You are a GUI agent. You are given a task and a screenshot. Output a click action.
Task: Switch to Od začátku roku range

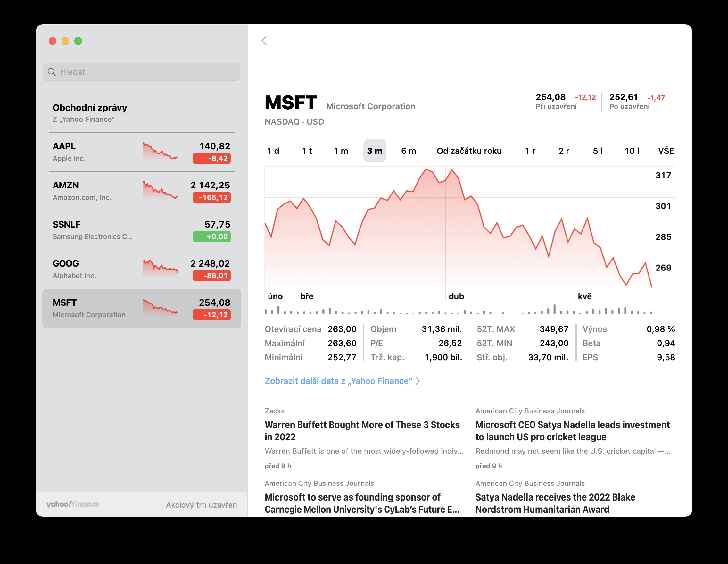point(469,151)
